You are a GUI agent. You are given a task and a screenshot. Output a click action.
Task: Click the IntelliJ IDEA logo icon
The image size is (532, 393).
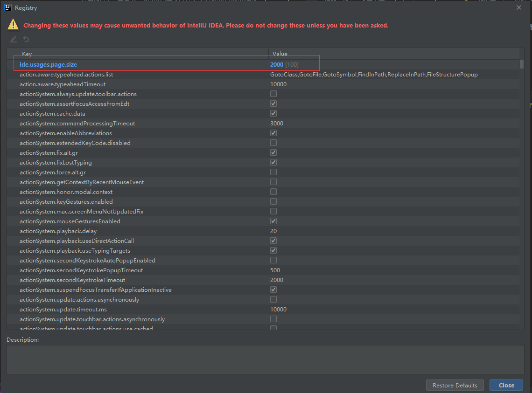click(8, 7)
